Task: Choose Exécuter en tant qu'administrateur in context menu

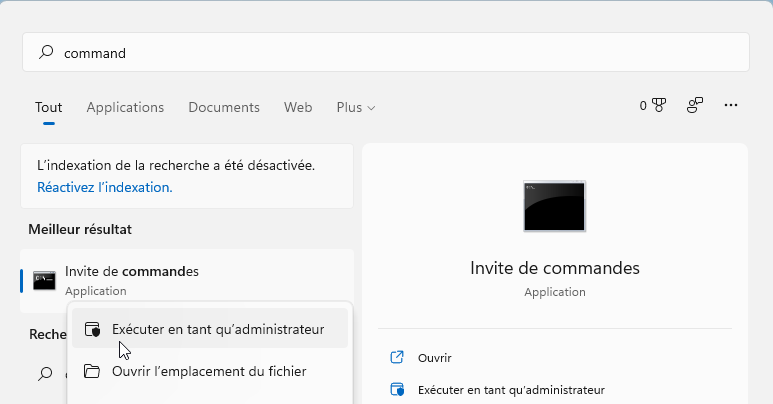Action: tap(210, 329)
